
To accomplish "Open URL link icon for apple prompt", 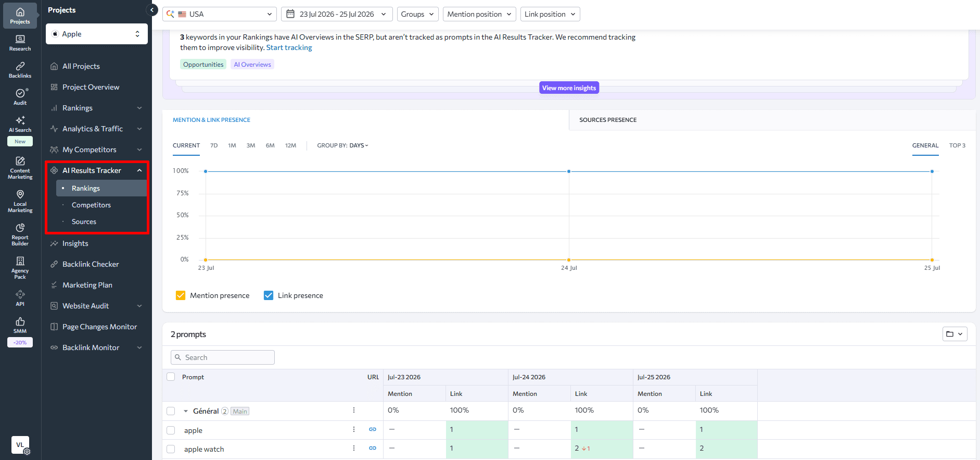I will [x=373, y=429].
